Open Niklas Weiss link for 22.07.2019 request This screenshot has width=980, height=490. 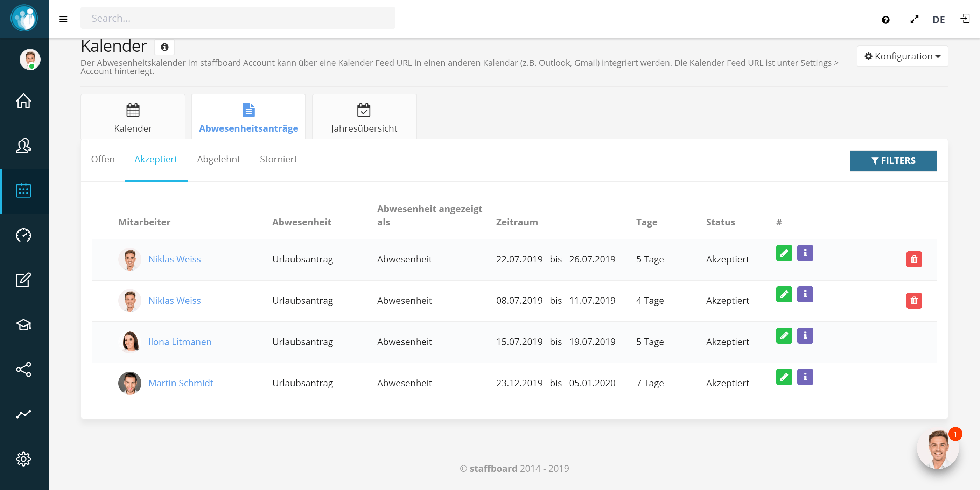[x=175, y=259]
